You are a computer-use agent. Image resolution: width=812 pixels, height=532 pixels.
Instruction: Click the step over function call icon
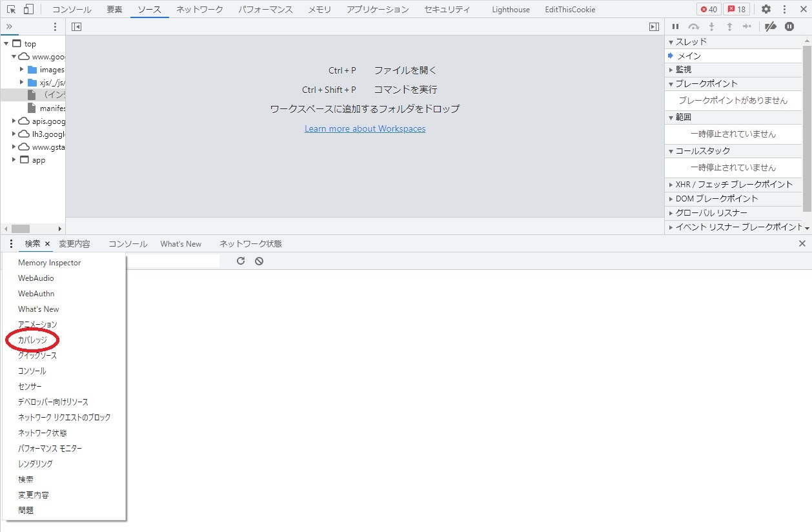(x=694, y=26)
